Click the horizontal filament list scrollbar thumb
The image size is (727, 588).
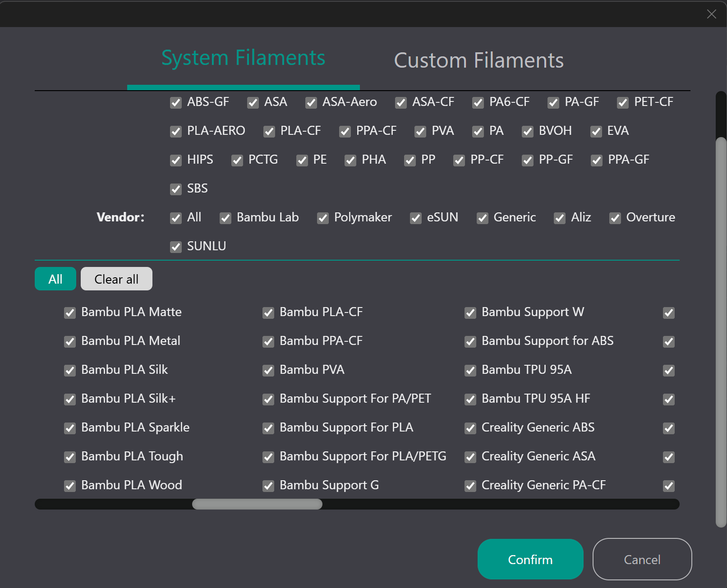[x=257, y=504]
